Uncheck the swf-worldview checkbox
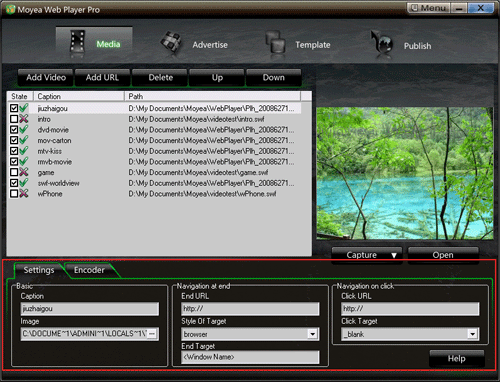 [14, 183]
